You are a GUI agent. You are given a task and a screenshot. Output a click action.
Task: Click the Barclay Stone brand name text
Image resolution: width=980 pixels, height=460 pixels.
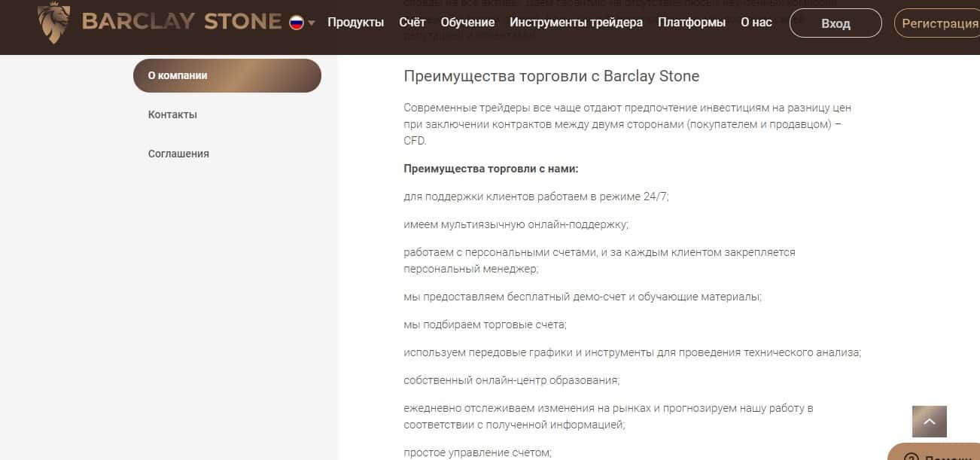point(181,22)
